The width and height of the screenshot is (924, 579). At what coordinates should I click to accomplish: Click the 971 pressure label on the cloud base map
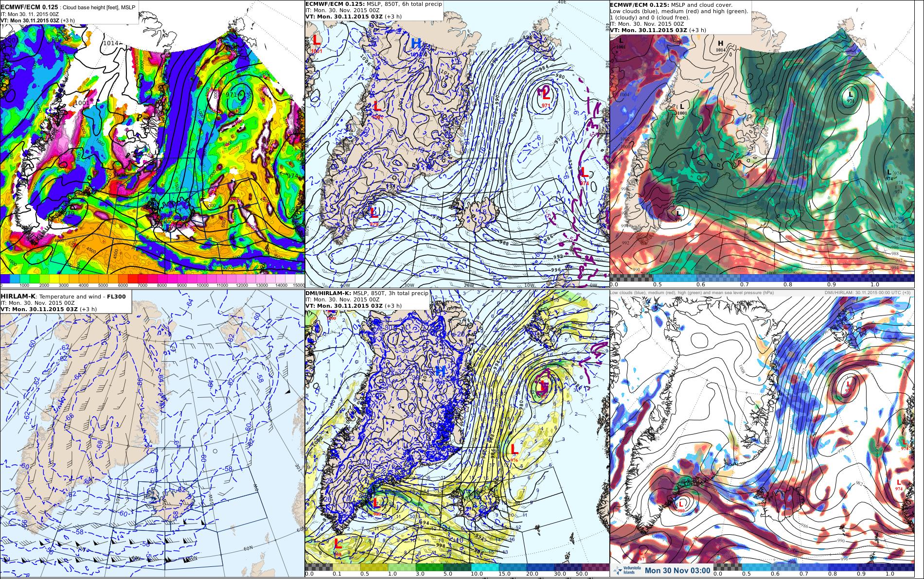coord(232,94)
